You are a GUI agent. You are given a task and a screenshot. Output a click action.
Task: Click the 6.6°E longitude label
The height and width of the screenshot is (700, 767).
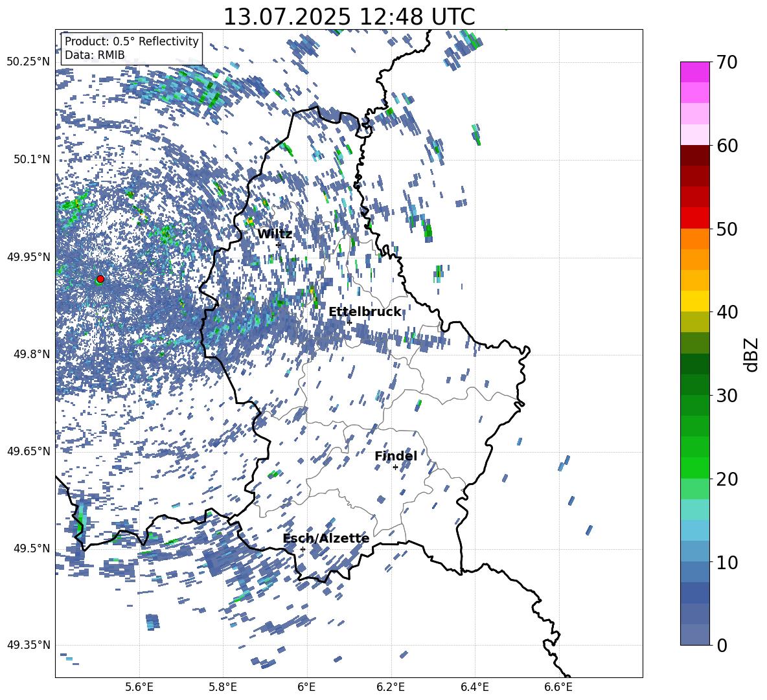(558, 687)
